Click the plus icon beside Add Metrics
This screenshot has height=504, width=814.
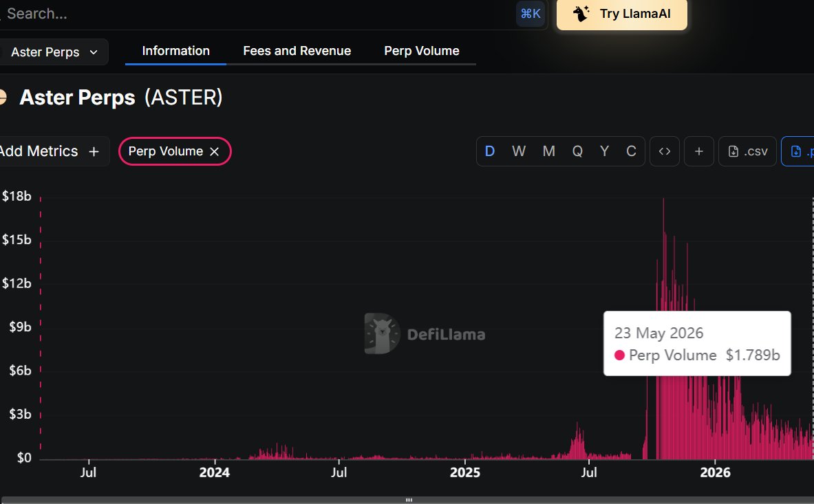click(94, 151)
